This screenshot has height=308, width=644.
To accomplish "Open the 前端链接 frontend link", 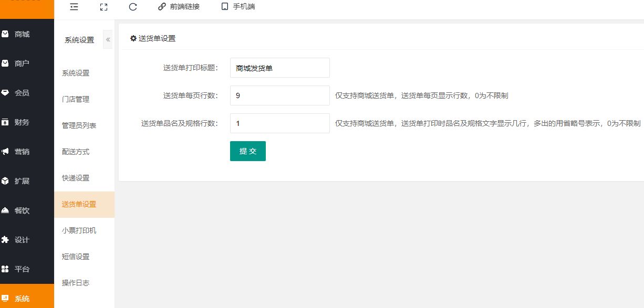I will (x=179, y=7).
